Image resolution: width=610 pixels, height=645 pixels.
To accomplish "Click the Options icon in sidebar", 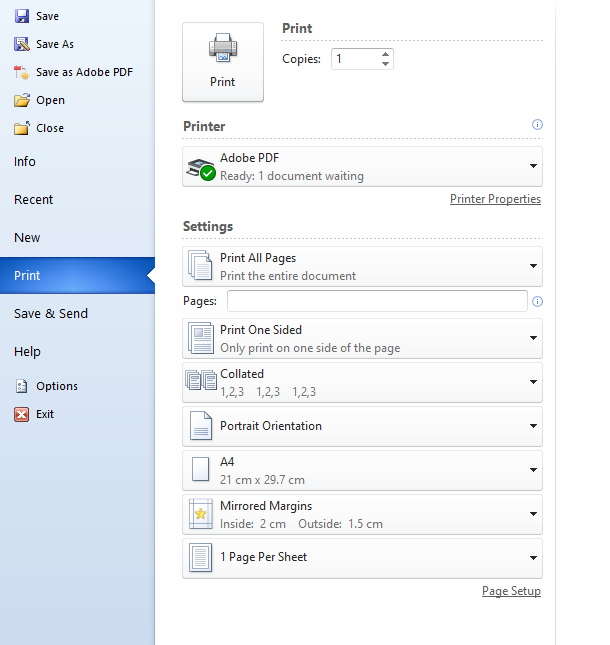I will click(x=21, y=386).
